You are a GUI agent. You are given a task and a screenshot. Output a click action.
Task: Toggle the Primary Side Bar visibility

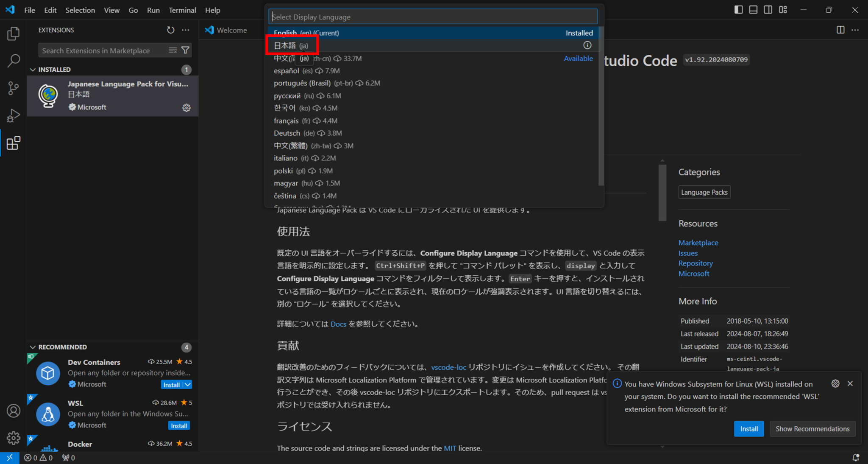pos(738,9)
